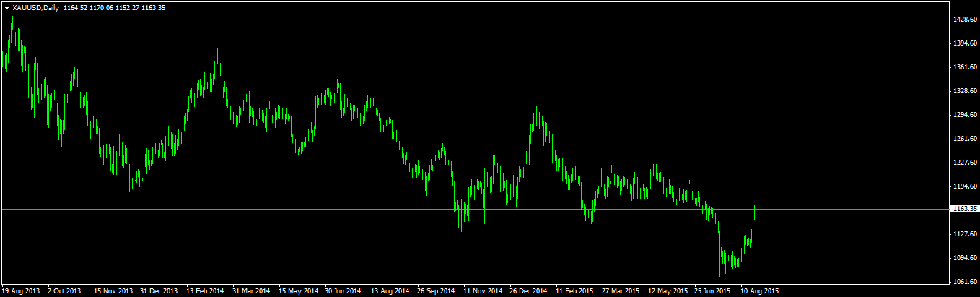Click the 30 Jun 2014 date label
The image size is (980, 297).
[344, 291]
